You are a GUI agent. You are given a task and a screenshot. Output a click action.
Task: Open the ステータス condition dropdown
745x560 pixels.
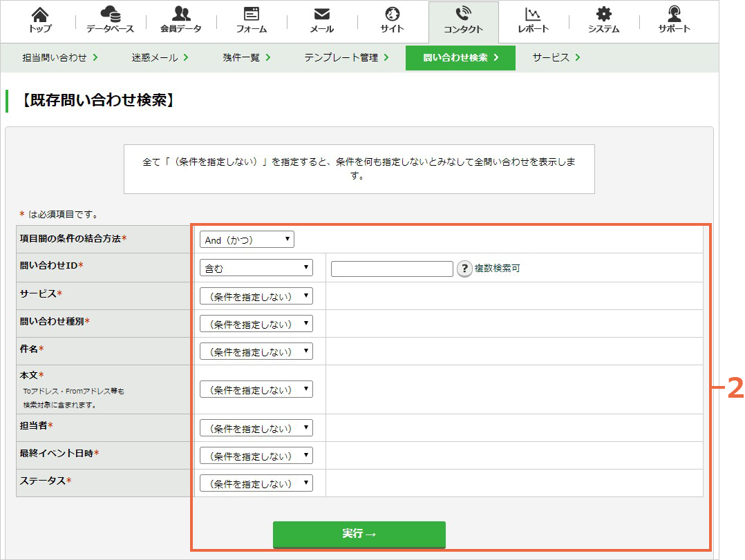256,483
